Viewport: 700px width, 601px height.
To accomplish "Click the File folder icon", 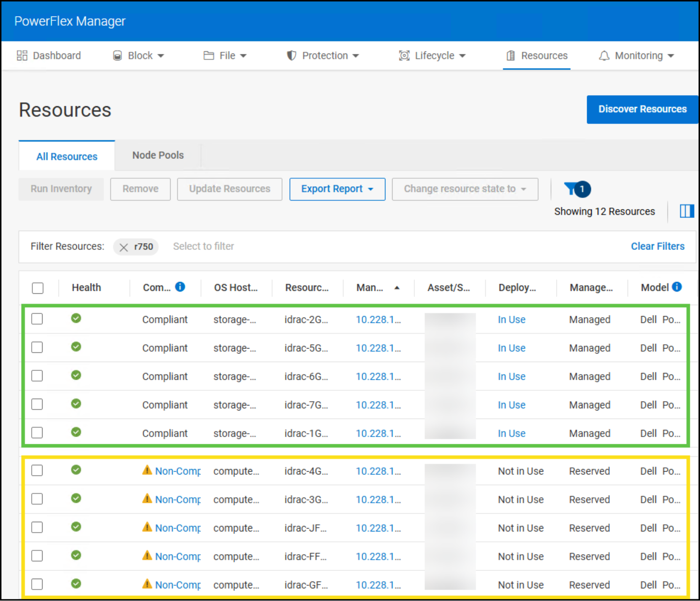I will (x=208, y=56).
